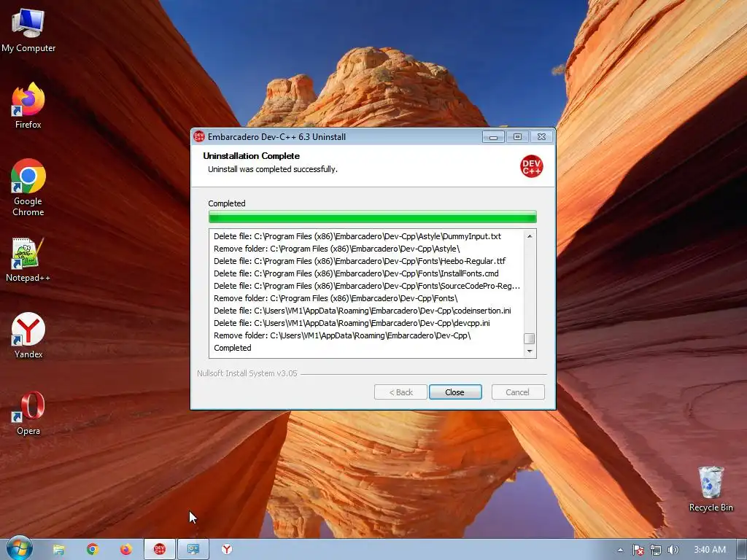Select the log line removing Program Files Dev-Cpp\Fonts folder
This screenshot has width=747, height=560.
point(336,298)
